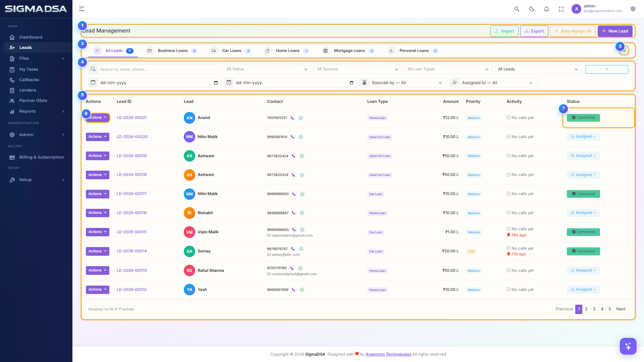644x362 pixels.
Task: Expand Actions menu for LD-2026-00012
Action: pos(98,290)
